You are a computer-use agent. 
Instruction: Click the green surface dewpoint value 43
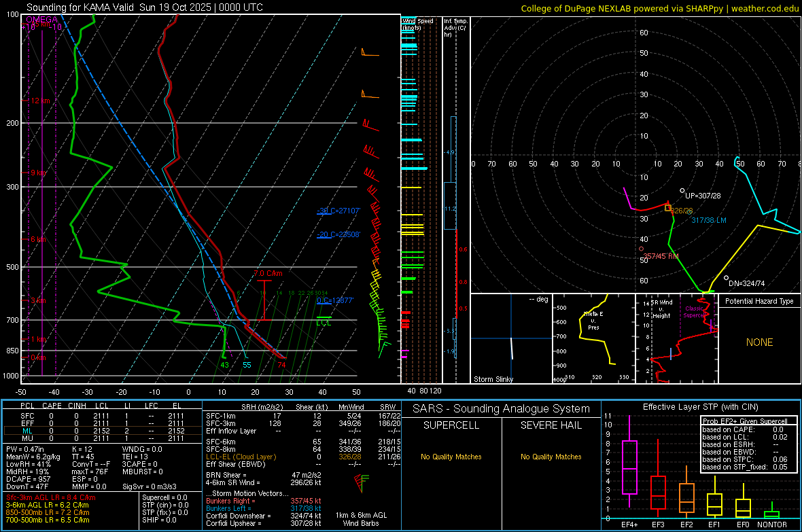(x=224, y=365)
